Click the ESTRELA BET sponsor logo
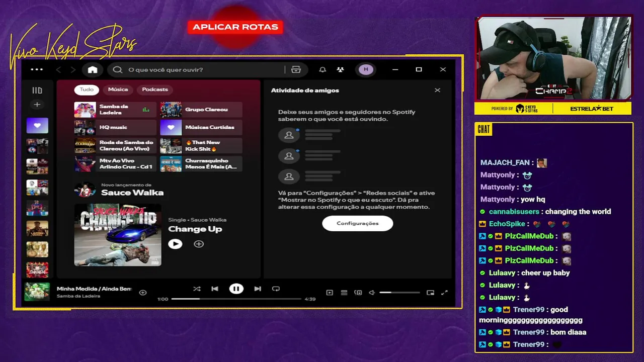The height and width of the screenshot is (362, 644). [592, 109]
